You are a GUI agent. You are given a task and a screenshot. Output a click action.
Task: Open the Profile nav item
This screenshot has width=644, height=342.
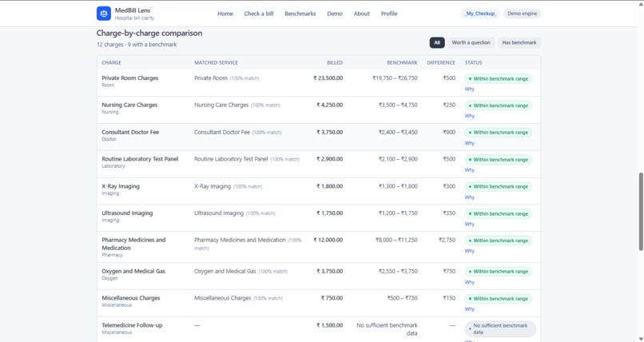pos(389,14)
